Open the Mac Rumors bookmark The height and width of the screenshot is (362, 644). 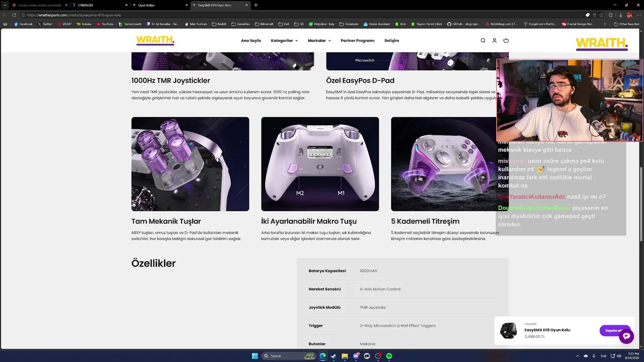[x=196, y=24]
